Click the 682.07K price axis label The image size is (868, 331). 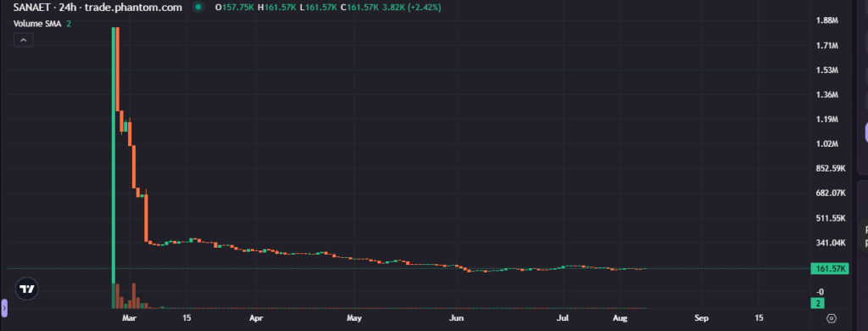click(831, 193)
